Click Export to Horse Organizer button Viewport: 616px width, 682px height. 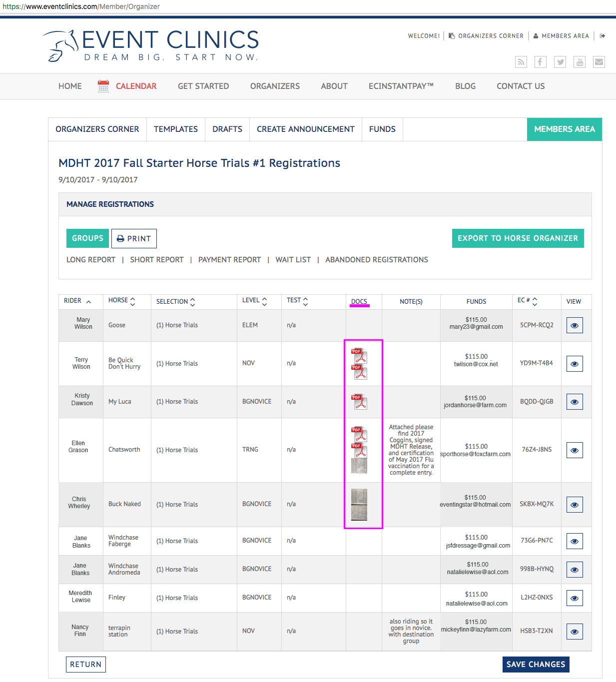518,238
